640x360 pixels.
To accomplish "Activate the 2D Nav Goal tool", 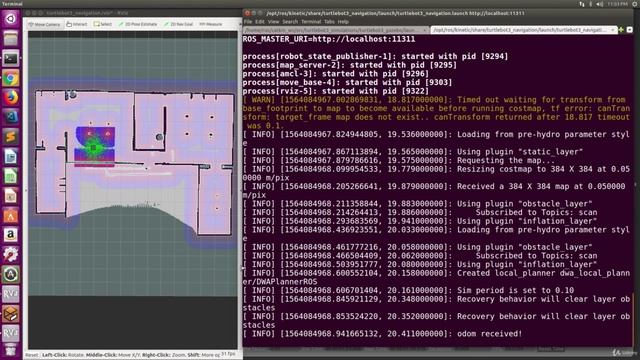I will click(178, 24).
